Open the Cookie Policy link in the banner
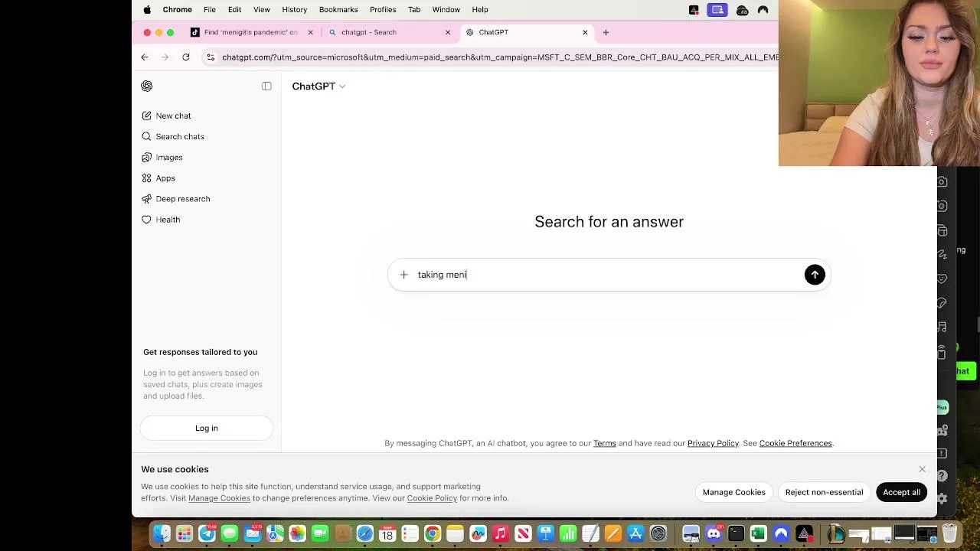The image size is (980, 551). 432,498
